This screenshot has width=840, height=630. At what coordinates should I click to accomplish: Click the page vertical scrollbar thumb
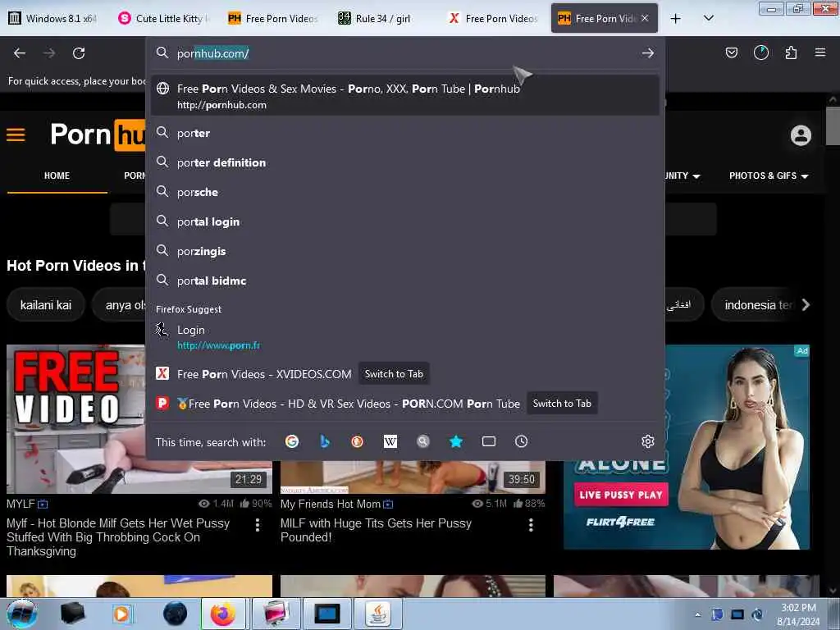(833, 126)
